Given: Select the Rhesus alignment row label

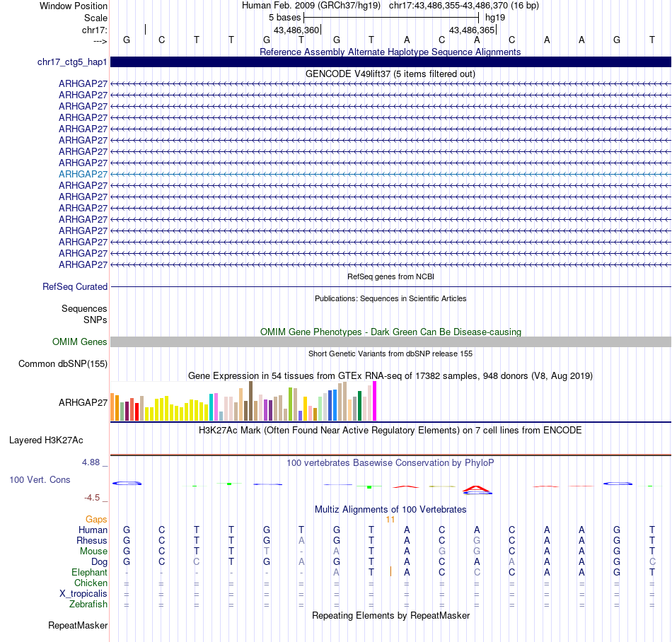Looking at the screenshot, I should pyautogui.click(x=92, y=540).
